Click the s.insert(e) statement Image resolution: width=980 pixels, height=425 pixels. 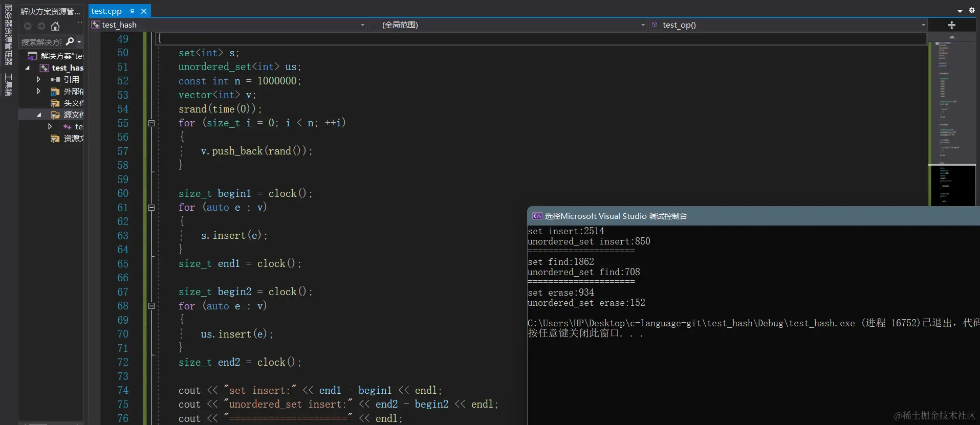click(234, 235)
